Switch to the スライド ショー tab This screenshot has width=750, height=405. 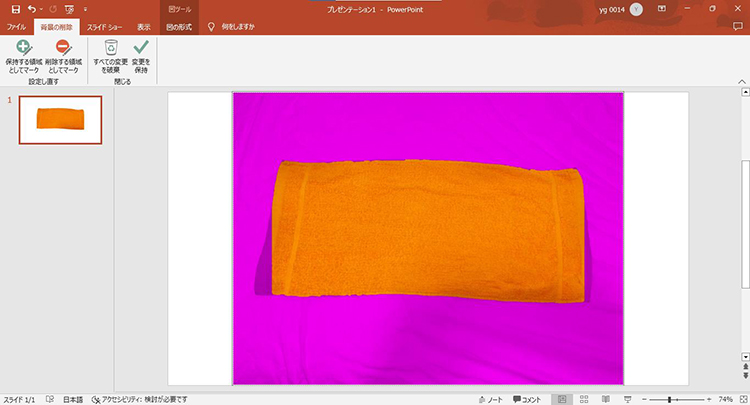pyautogui.click(x=103, y=27)
